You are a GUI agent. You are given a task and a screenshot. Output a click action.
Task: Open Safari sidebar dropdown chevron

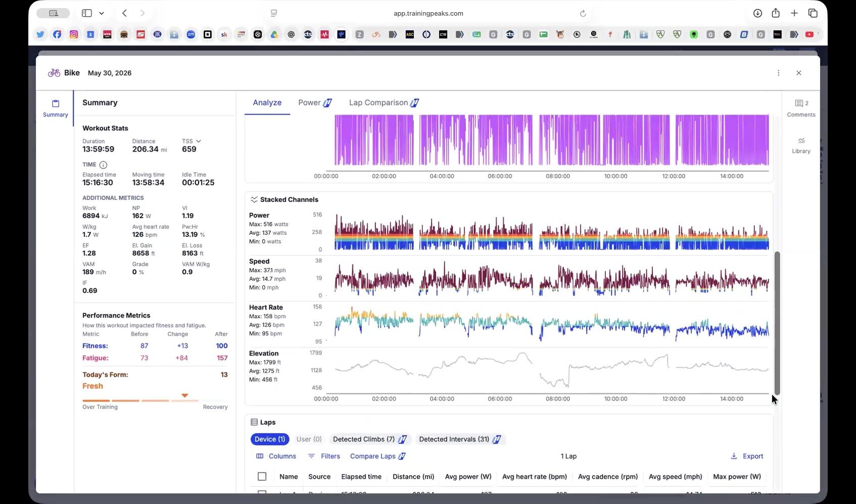pos(102,13)
